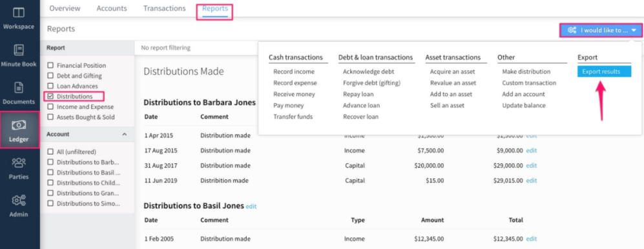
Task: Select Advance loan menu entry
Action: [x=362, y=105]
